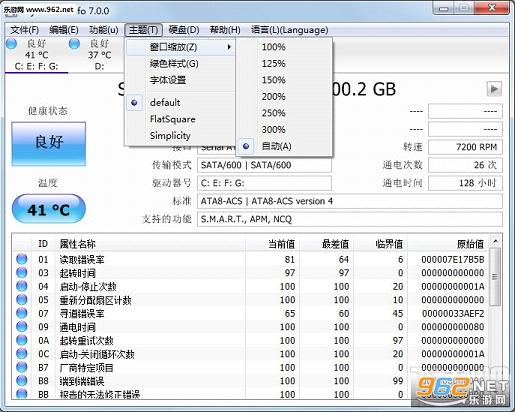This screenshot has width=515, height=412.
Task: Open the 编辑(E) menu
Action: click(64, 30)
